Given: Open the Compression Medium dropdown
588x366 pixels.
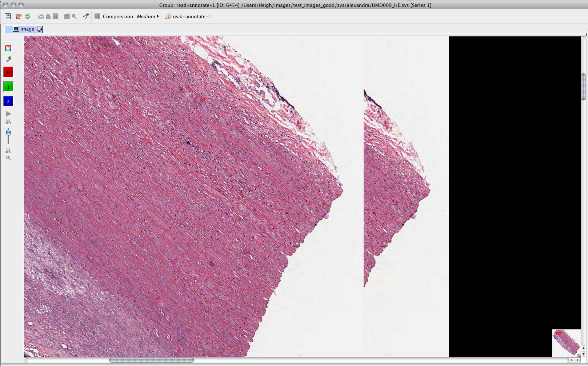Looking at the screenshot, I should [x=148, y=16].
